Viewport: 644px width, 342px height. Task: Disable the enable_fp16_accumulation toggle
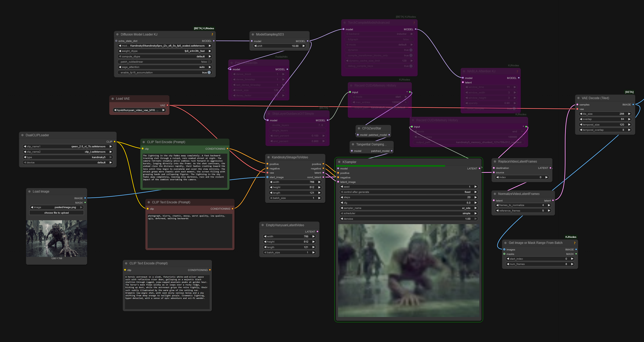[x=209, y=73]
